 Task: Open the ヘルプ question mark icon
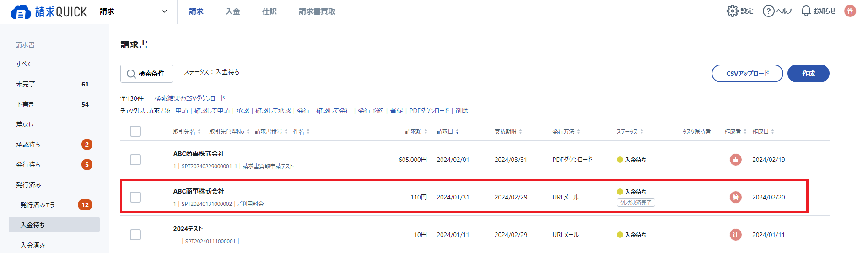[768, 11]
